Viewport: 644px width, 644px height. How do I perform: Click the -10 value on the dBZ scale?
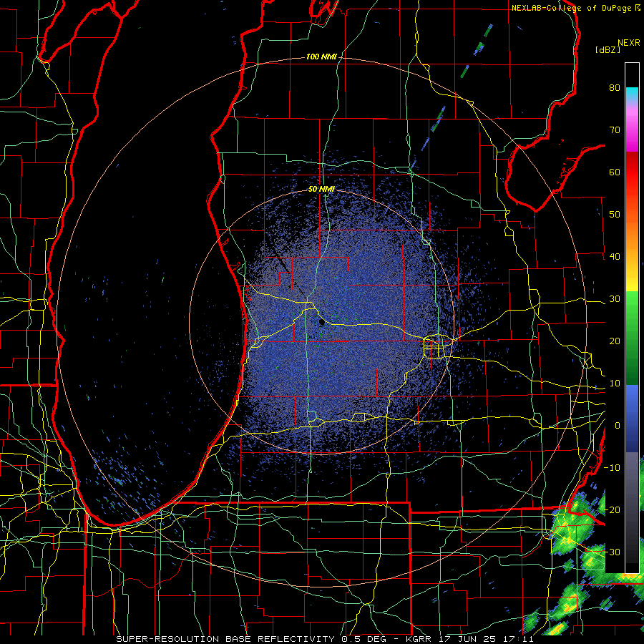(612, 467)
